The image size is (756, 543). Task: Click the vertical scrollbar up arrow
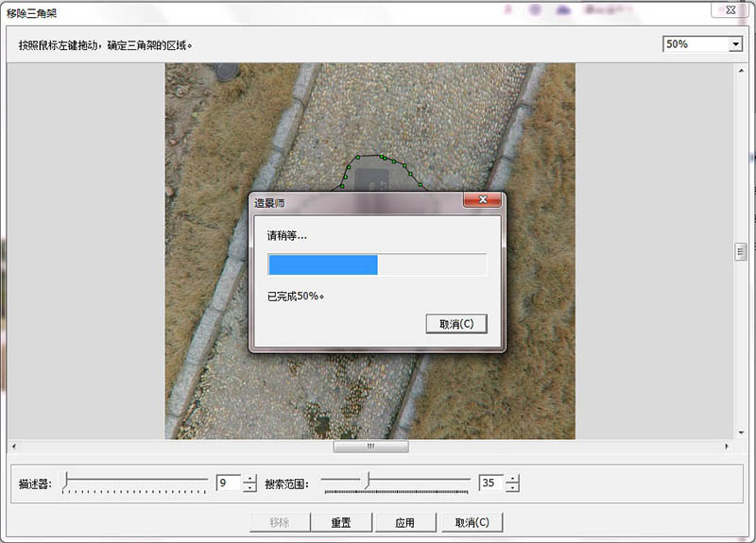click(741, 71)
